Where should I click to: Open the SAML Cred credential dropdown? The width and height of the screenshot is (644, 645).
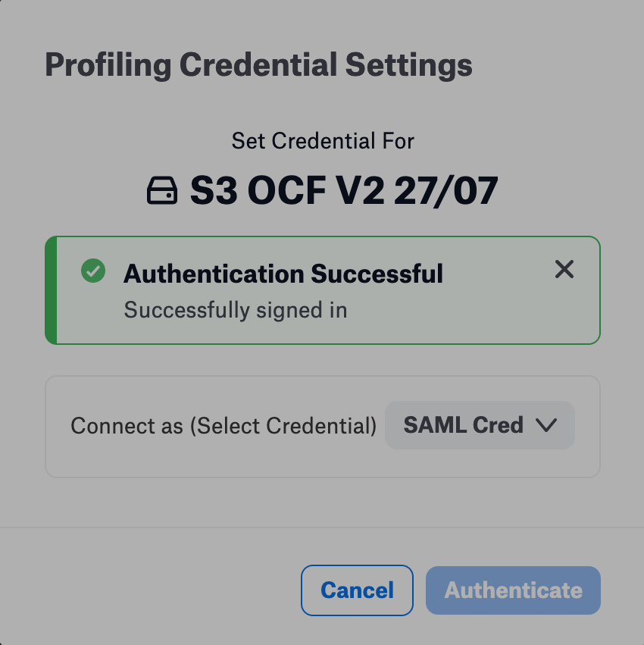pyautogui.click(x=480, y=425)
